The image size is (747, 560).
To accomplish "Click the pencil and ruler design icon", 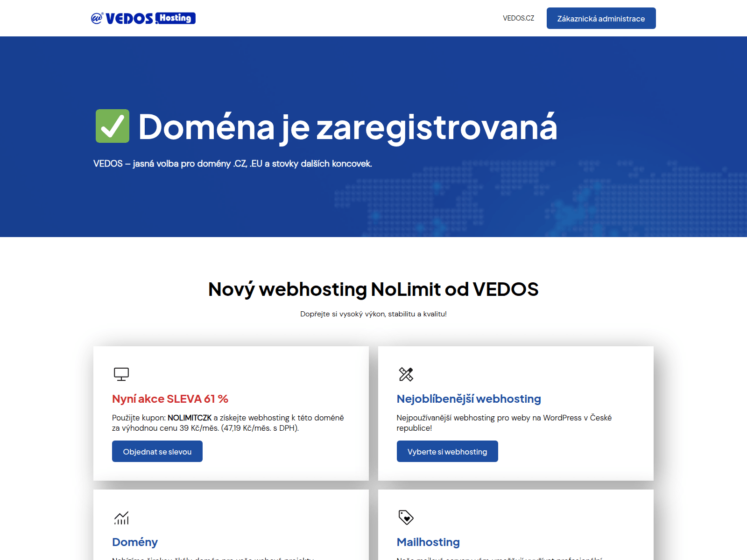I will click(406, 374).
